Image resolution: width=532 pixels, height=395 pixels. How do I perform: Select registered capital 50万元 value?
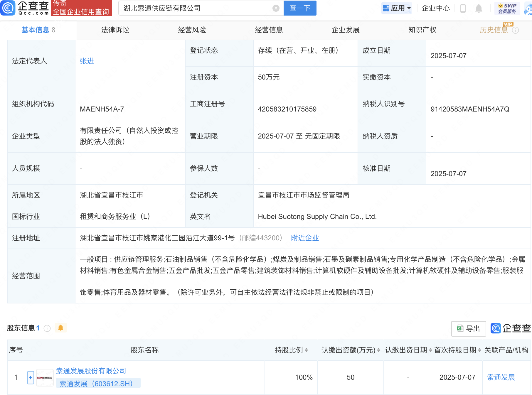pyautogui.click(x=269, y=77)
